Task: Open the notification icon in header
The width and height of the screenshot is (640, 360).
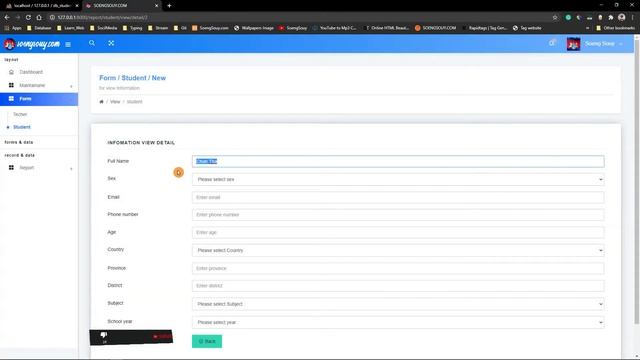Action: 552,43
